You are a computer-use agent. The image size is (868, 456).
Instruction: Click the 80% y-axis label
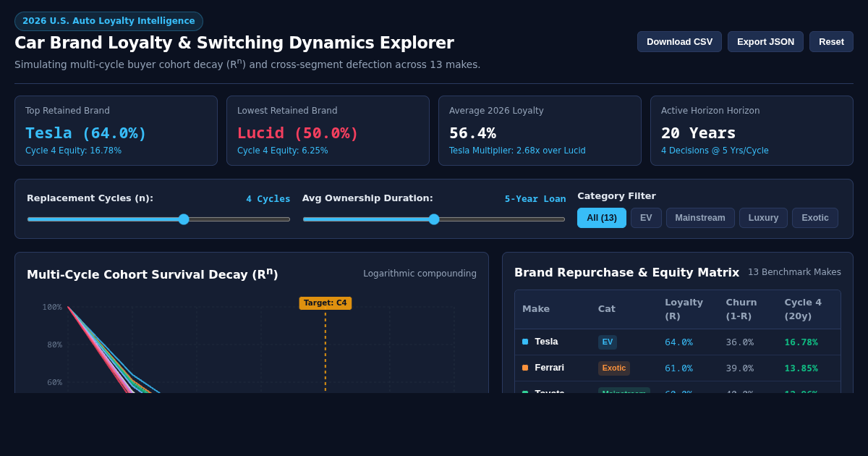coord(54,345)
